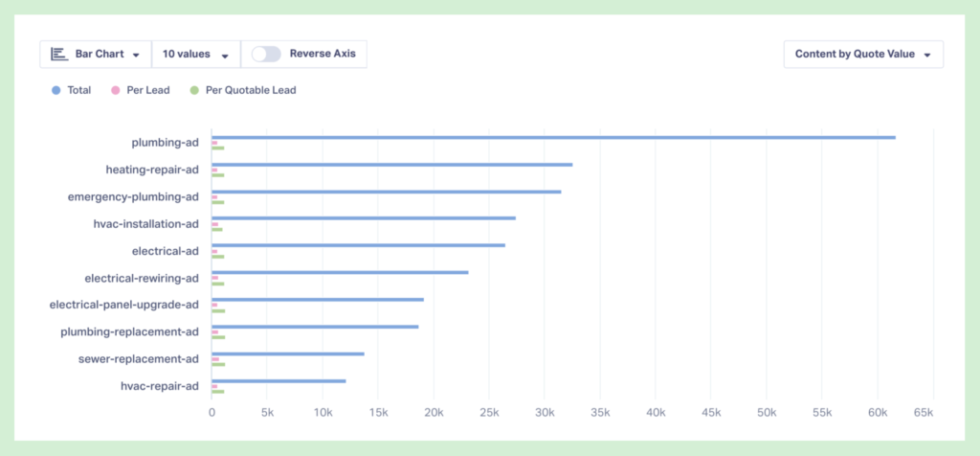Click the bar chart icon
Screen dimensions: 980x456
pyautogui.click(x=59, y=54)
